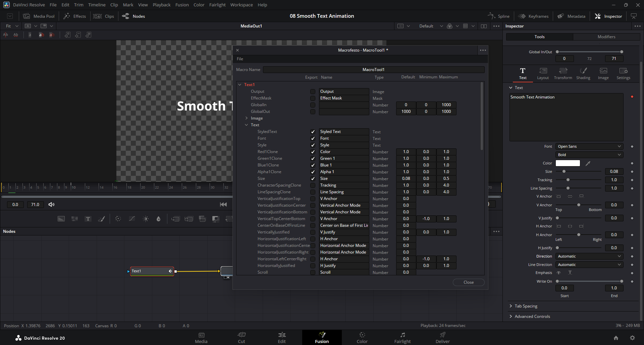The height and width of the screenshot is (345, 644).
Task: Expand the Image group in macro tree
Action: point(247,118)
